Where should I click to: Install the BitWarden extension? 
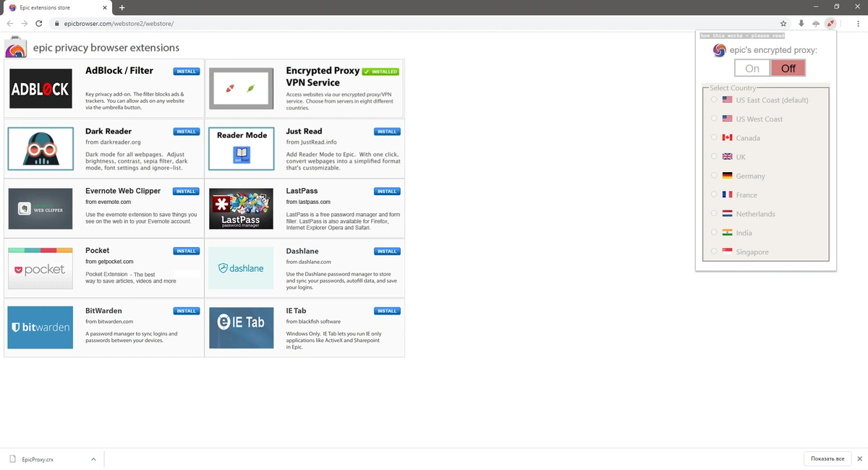pos(187,311)
